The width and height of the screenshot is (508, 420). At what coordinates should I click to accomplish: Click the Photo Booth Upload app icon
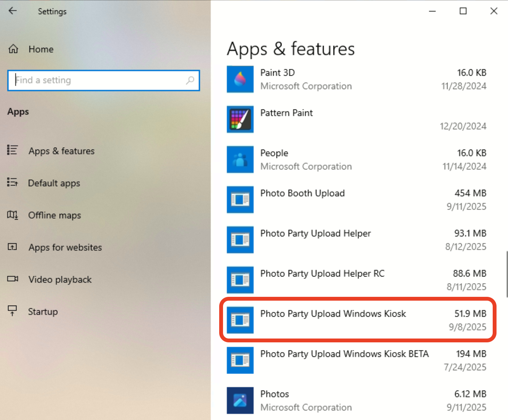point(240,200)
